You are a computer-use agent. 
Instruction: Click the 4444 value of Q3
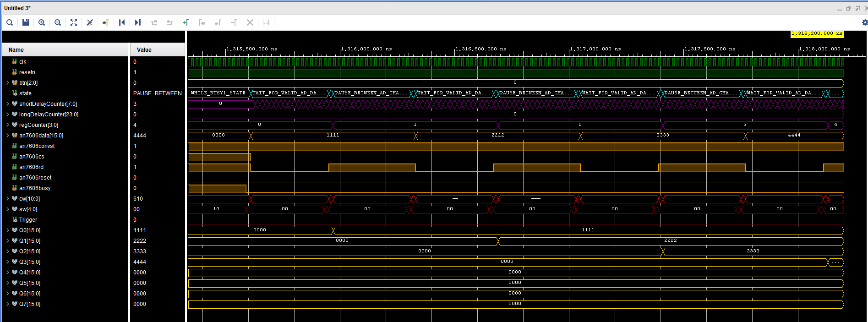tap(140, 262)
